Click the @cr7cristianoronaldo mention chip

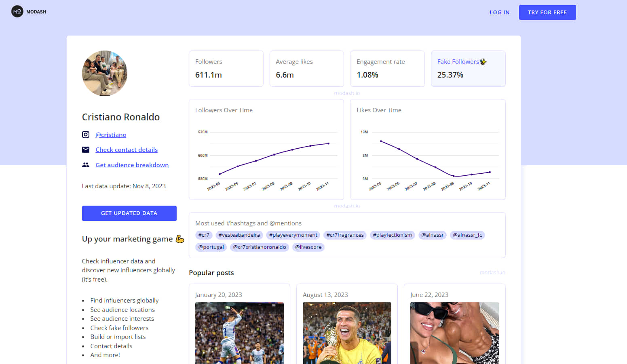coord(260,247)
